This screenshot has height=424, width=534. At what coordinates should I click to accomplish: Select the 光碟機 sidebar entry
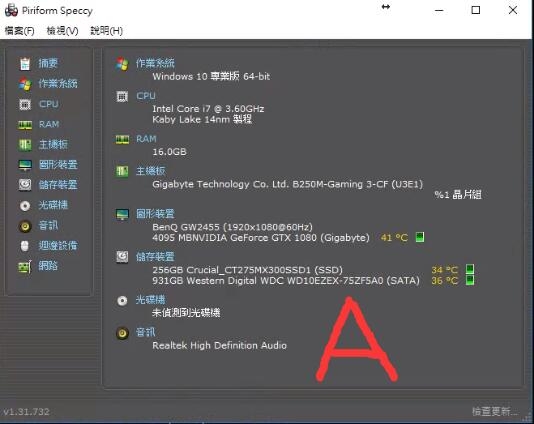tap(53, 205)
